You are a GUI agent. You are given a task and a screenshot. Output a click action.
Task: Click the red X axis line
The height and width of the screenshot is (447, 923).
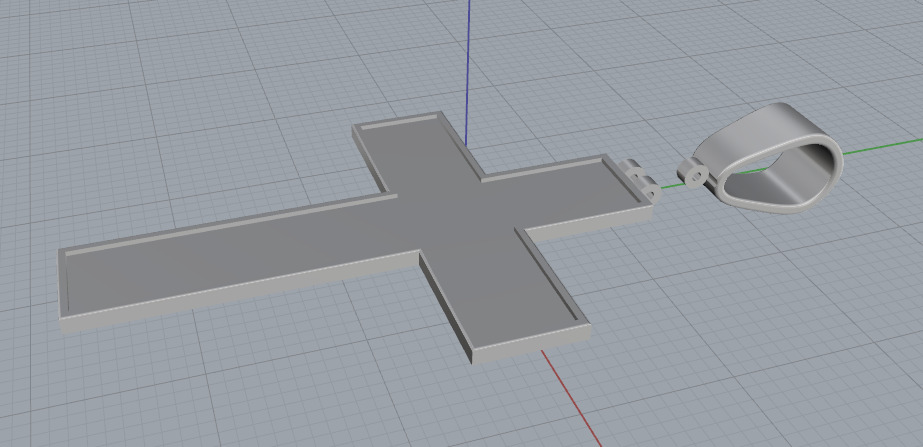click(571, 399)
